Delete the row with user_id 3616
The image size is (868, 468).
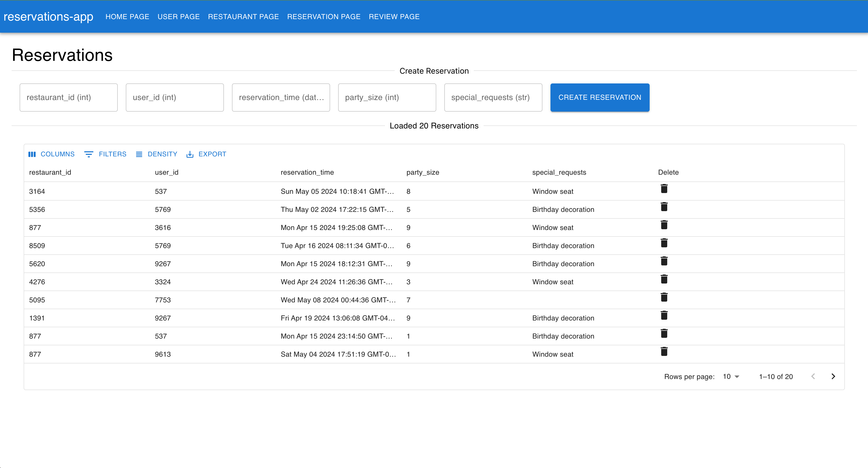coord(664,225)
